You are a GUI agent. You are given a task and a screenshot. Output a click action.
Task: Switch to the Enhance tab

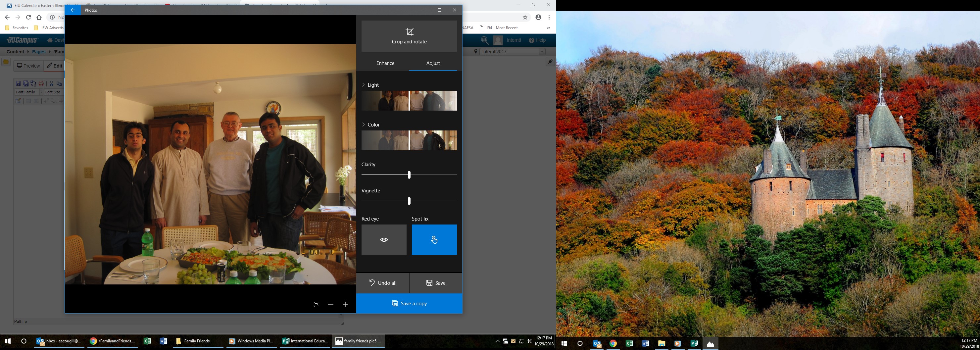click(x=385, y=63)
